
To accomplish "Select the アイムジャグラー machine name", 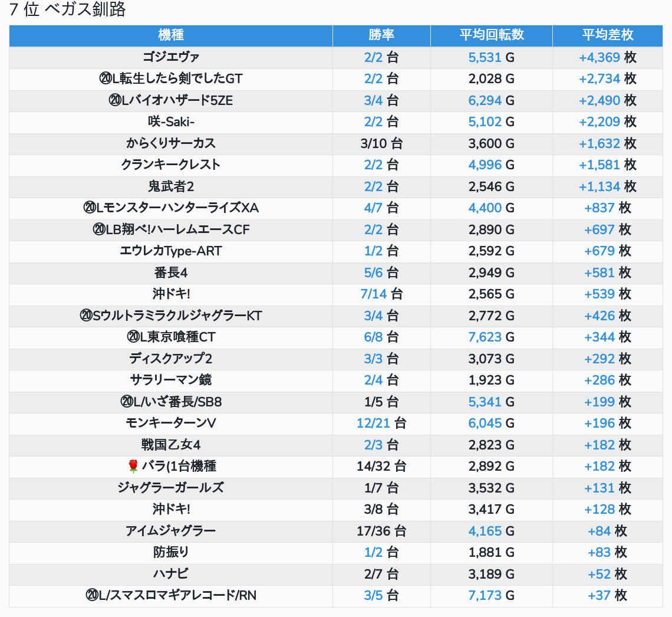I will (170, 531).
